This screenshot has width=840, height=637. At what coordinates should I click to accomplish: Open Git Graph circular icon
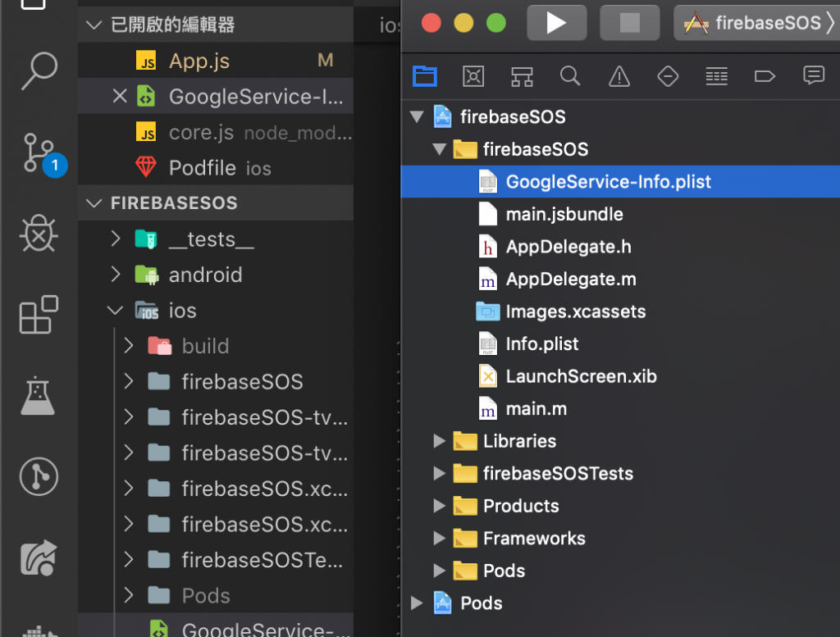pos(39,476)
